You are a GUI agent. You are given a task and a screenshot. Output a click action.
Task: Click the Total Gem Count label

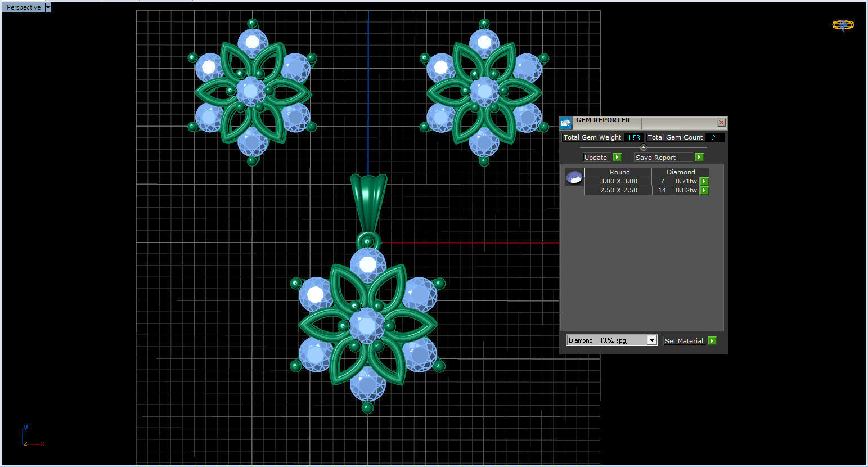coord(675,137)
